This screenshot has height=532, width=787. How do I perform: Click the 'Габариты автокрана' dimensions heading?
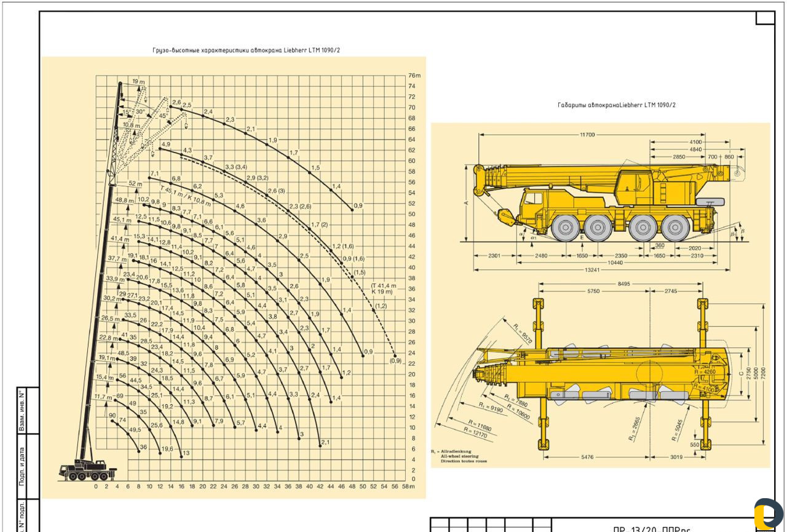tap(617, 105)
